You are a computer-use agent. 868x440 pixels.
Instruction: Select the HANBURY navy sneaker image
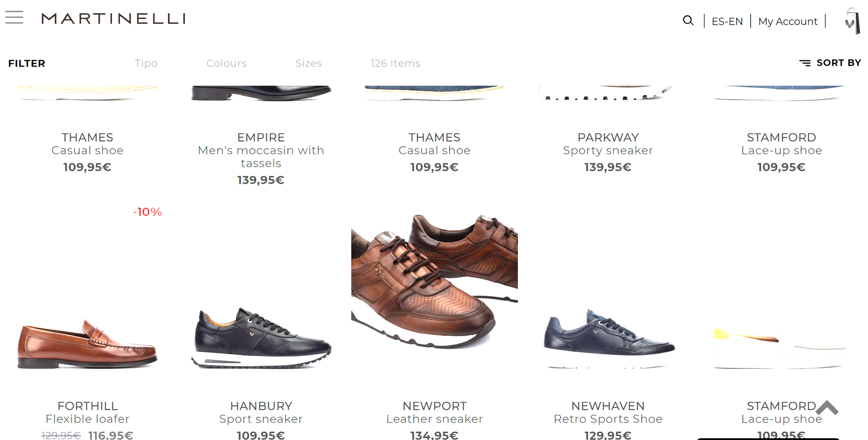click(x=261, y=338)
